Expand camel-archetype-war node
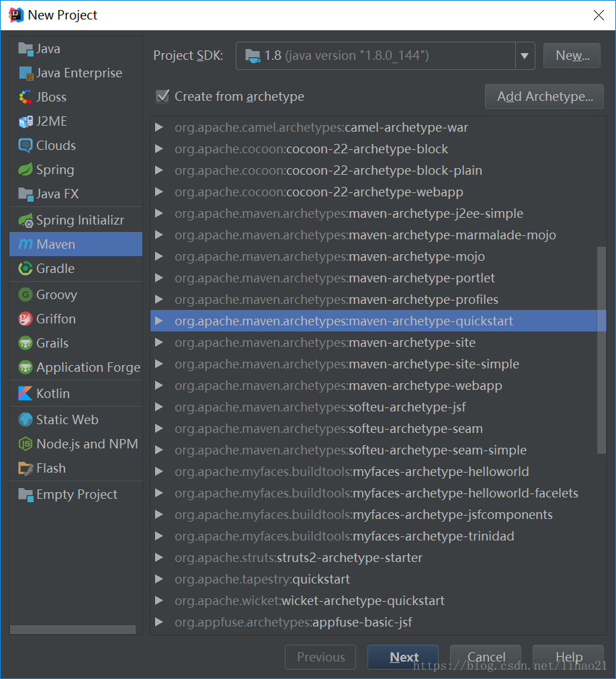The height and width of the screenshot is (679, 616). 159,127
